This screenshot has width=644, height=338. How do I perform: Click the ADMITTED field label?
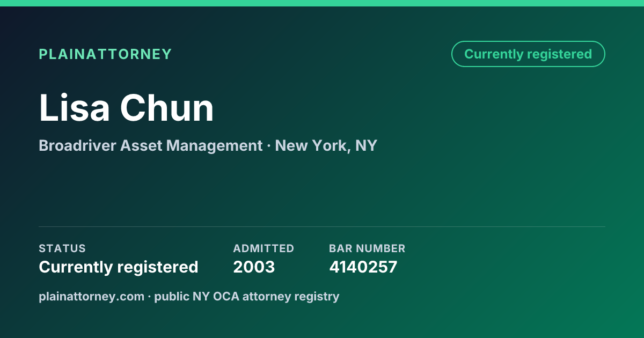[264, 248]
